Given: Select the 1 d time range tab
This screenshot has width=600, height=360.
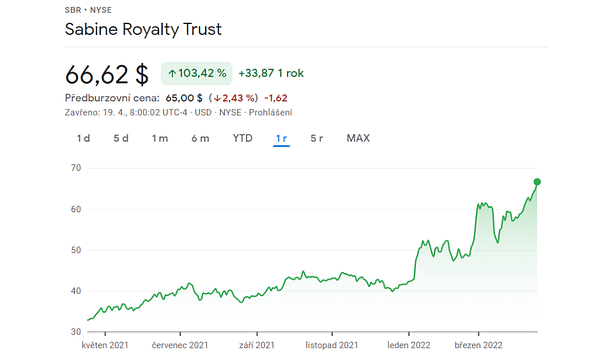Looking at the screenshot, I should [83, 138].
